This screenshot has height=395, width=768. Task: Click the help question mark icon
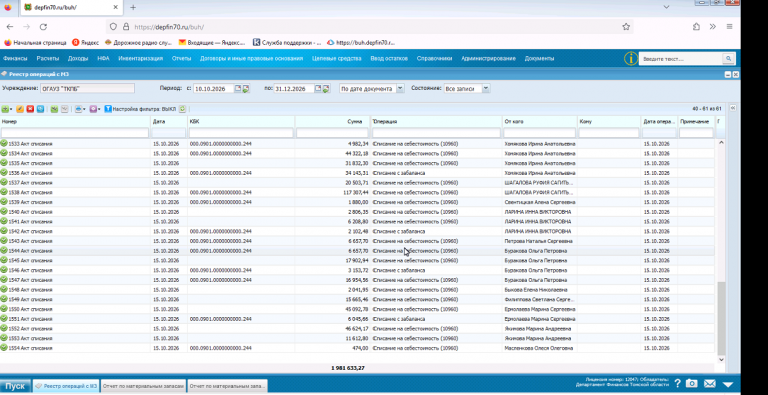pos(677,384)
